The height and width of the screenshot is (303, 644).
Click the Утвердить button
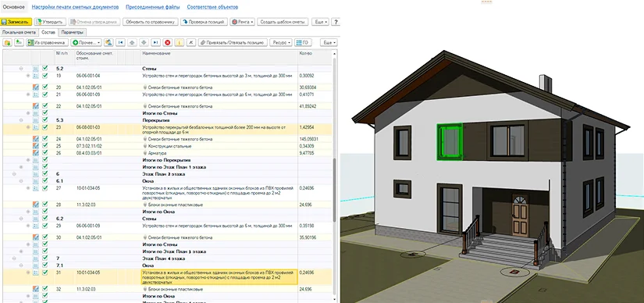click(50, 22)
